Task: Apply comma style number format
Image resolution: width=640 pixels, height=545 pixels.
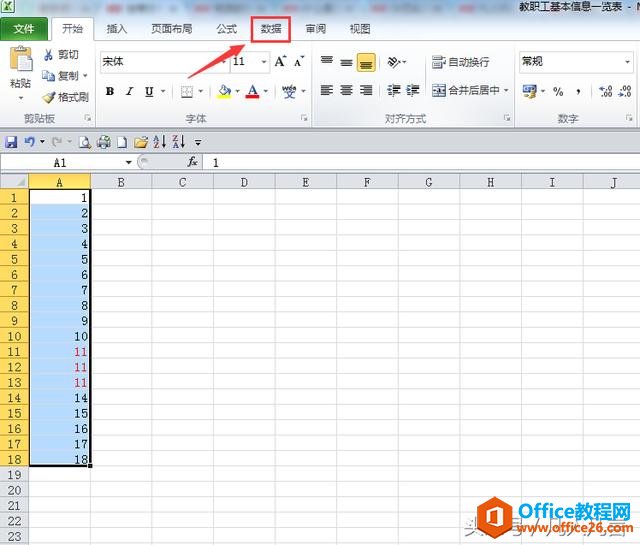Action: pos(578,91)
